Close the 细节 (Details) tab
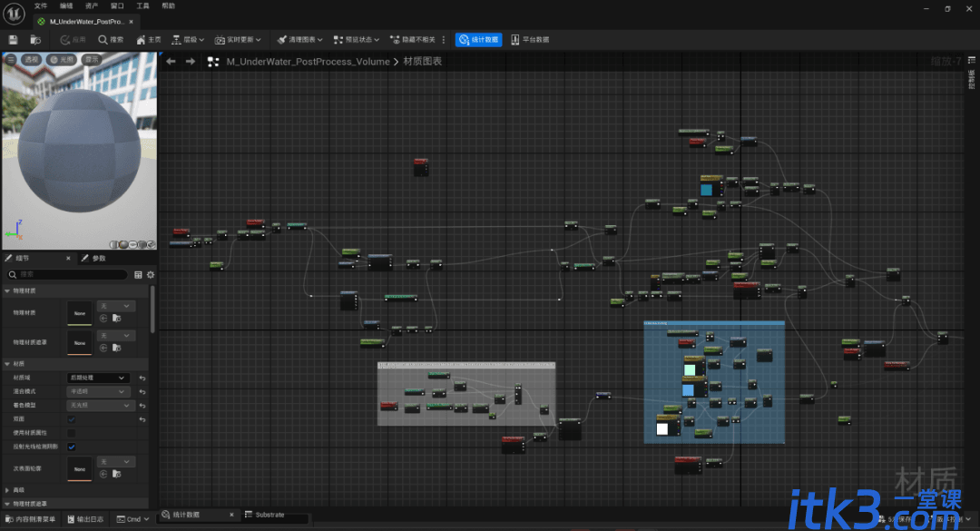The width and height of the screenshot is (980, 531). point(68,258)
